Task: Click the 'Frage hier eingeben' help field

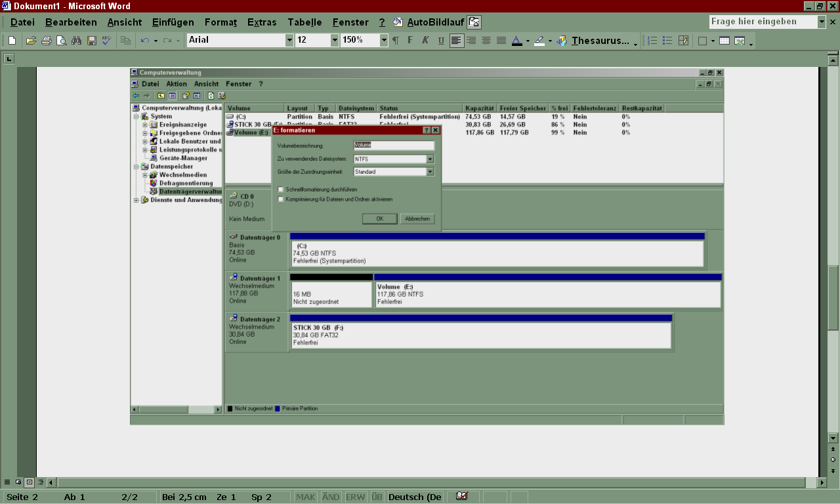Action: (x=763, y=22)
